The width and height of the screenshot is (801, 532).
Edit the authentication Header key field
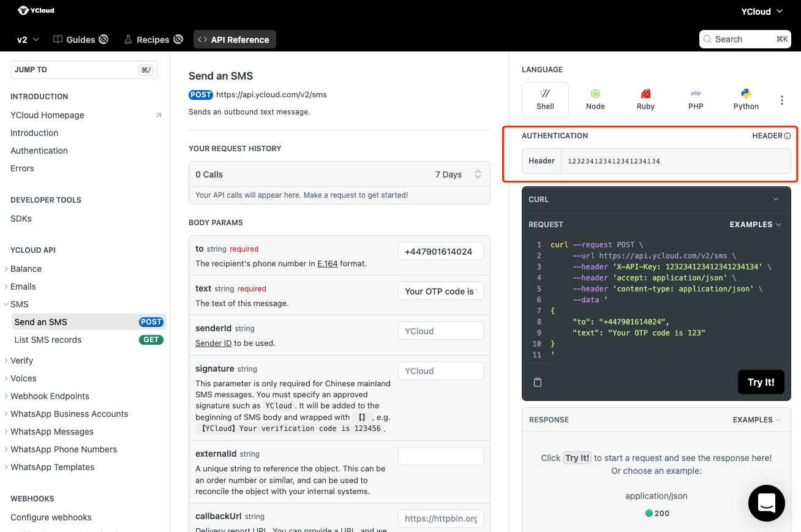tap(676, 161)
